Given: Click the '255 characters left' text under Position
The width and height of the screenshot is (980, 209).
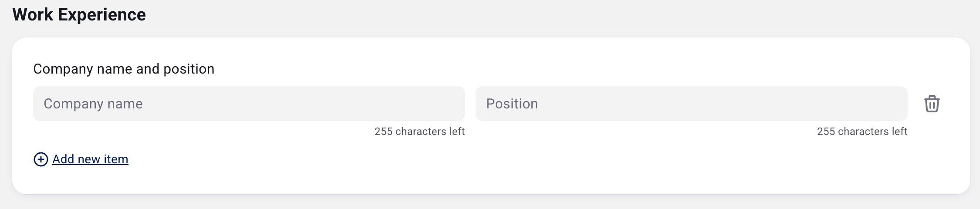Looking at the screenshot, I should click(862, 131).
